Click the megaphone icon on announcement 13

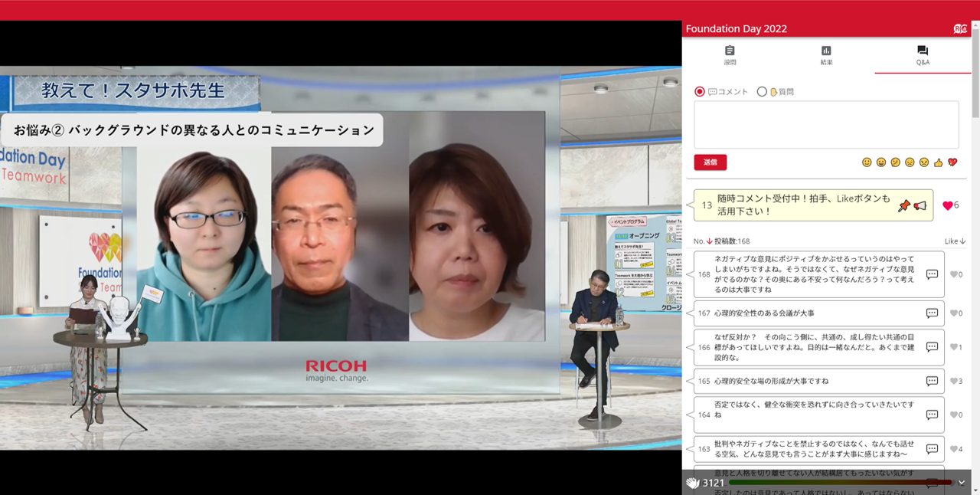point(920,205)
